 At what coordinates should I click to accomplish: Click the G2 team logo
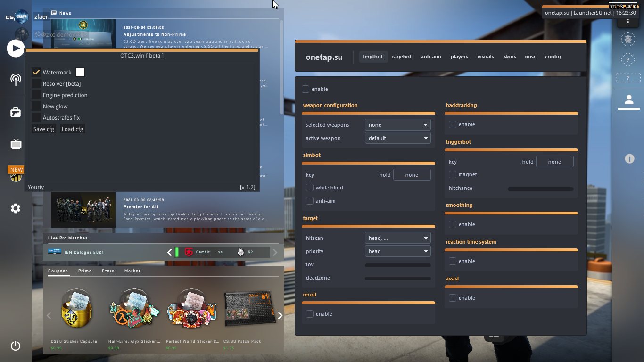[241, 252]
